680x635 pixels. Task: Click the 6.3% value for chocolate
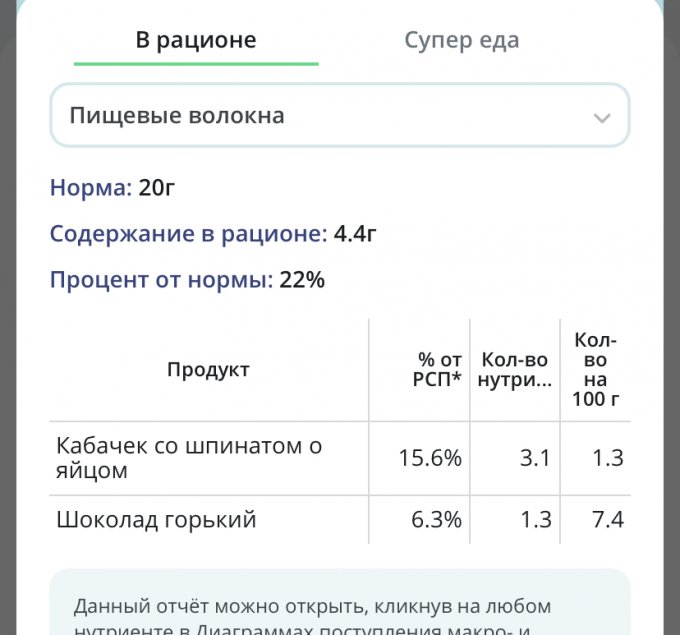(436, 520)
